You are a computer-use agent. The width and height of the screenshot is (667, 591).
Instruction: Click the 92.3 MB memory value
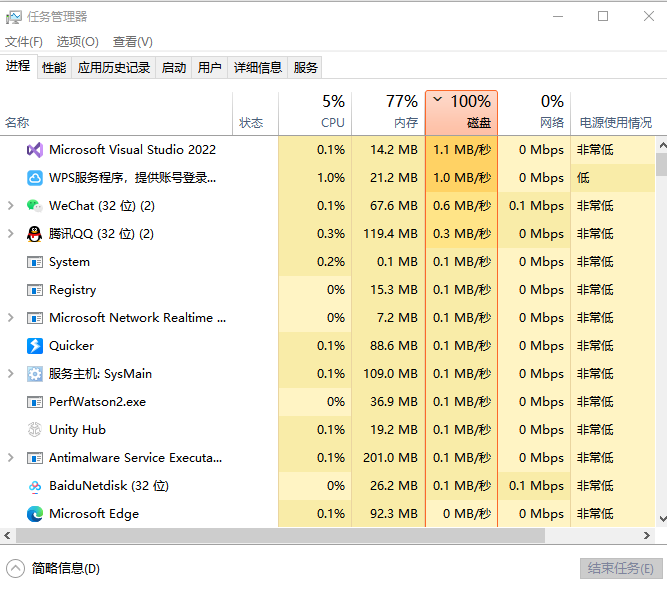coord(393,514)
